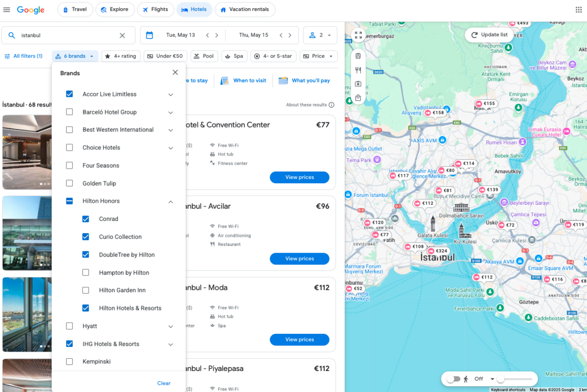Expand Accor Live Limitless sub-brands
The image size is (587, 392).
point(171,94)
